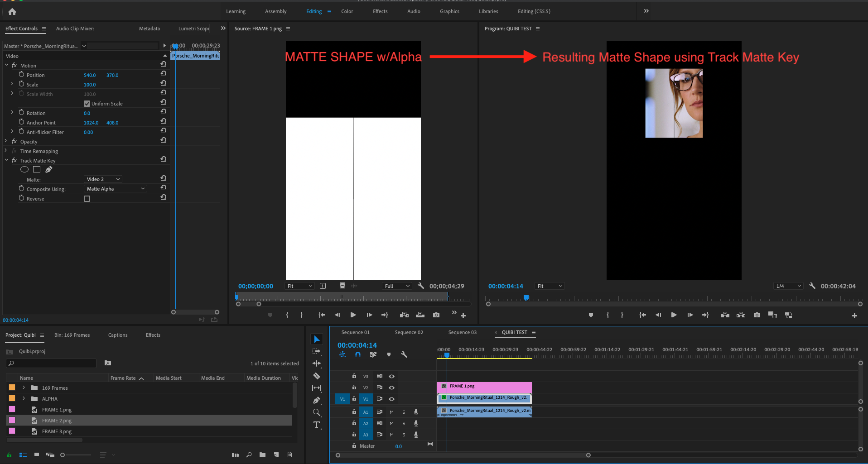The width and height of the screenshot is (868, 464).
Task: Open Timeline Display Settings wrench icon
Action: tap(404, 354)
